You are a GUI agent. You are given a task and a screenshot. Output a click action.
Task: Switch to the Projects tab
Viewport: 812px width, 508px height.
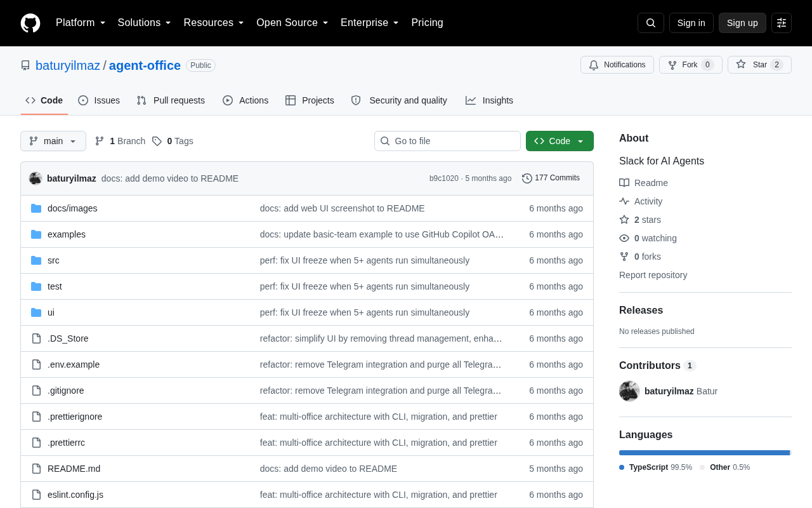[x=310, y=100]
